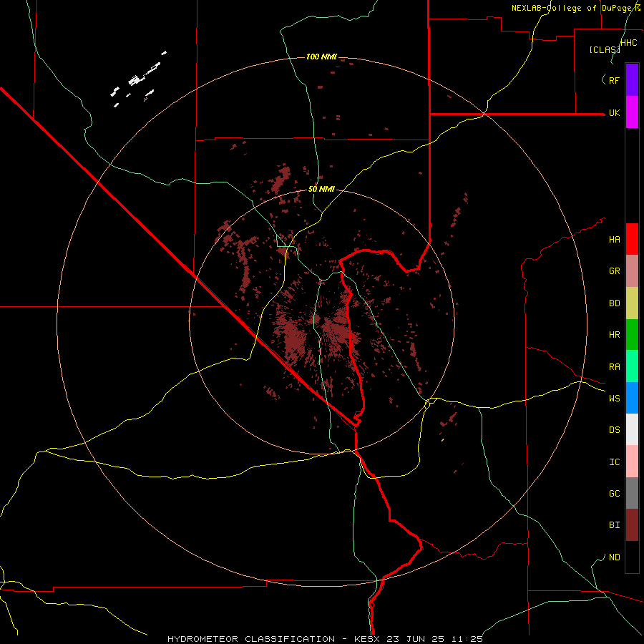
Task: Click the 'GC' legend label text
Action: [614, 494]
